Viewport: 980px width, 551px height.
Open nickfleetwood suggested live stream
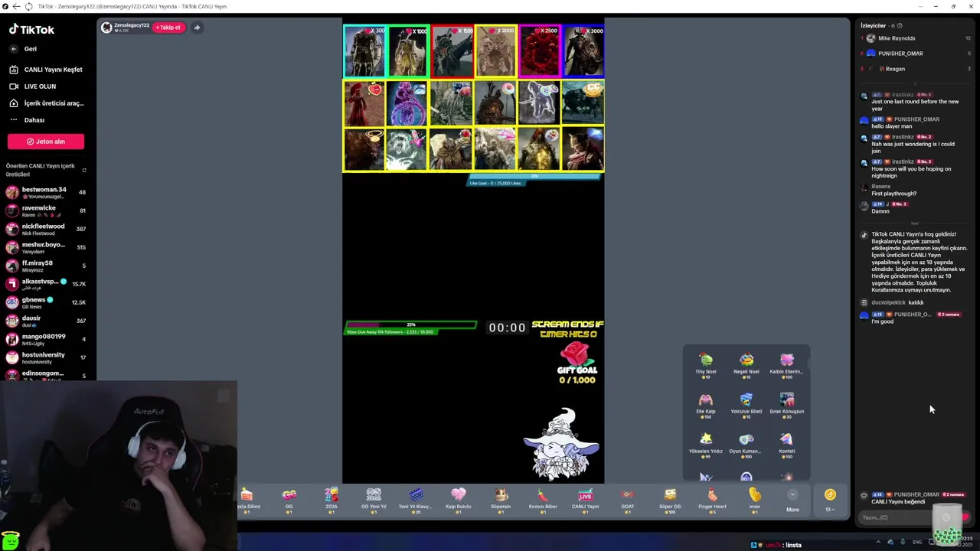(x=46, y=229)
